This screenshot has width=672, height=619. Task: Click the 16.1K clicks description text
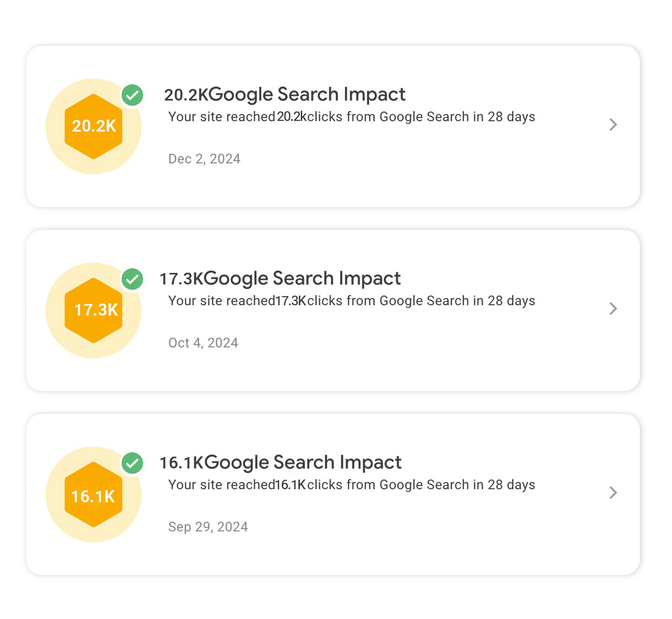351,485
